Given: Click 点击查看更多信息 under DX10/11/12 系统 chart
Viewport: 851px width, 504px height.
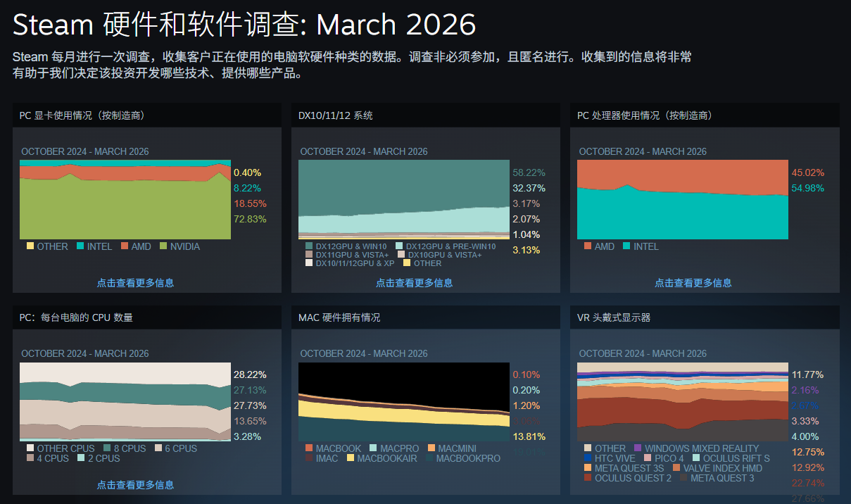Looking at the screenshot, I should click(x=414, y=283).
